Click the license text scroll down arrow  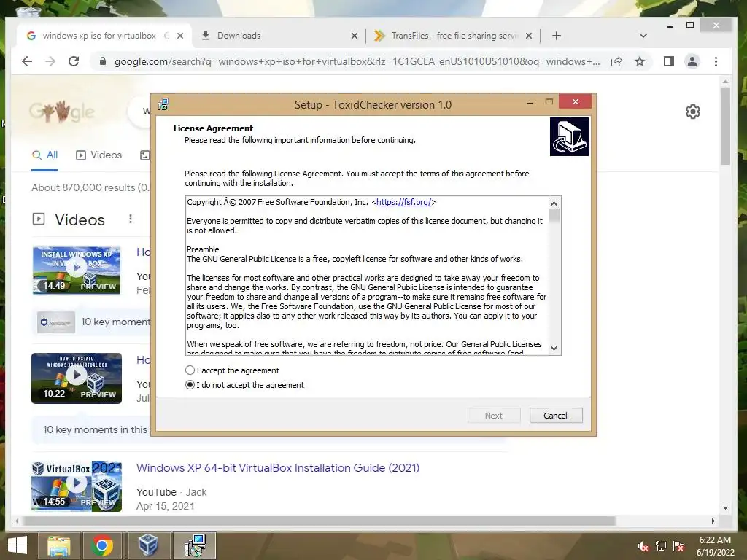554,348
